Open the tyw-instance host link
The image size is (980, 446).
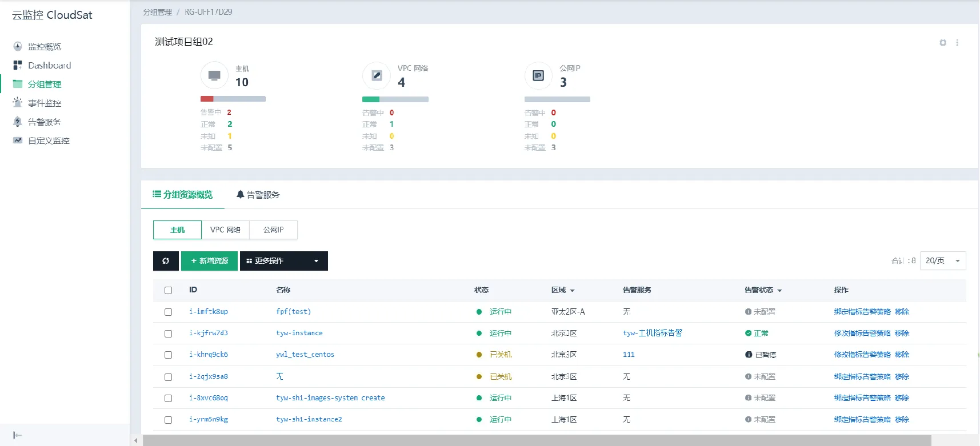(x=299, y=333)
